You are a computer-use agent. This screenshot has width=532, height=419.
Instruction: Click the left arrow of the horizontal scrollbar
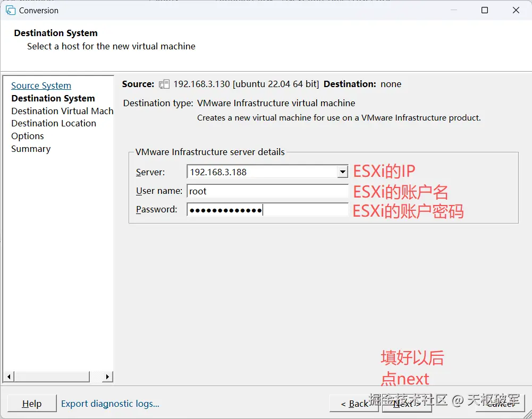[8, 376]
